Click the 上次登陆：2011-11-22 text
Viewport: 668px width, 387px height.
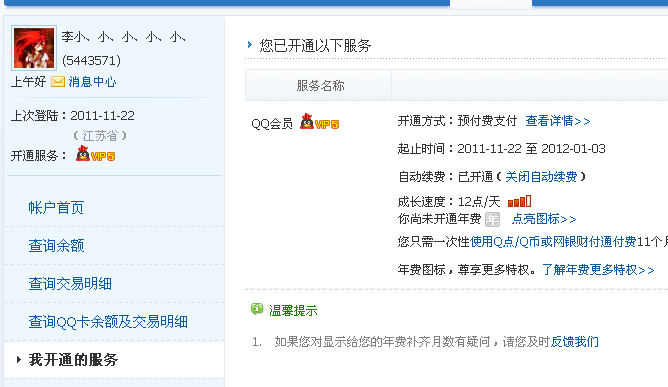click(73, 116)
